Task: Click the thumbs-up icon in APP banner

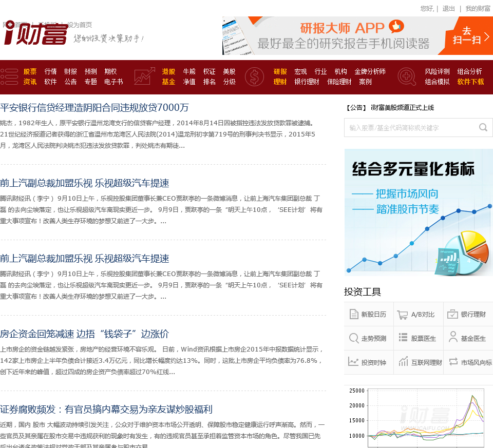Action: pos(396,26)
